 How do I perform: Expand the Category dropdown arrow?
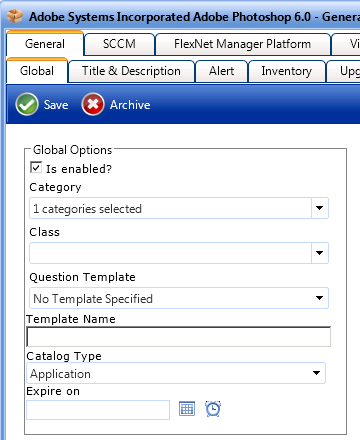point(319,208)
